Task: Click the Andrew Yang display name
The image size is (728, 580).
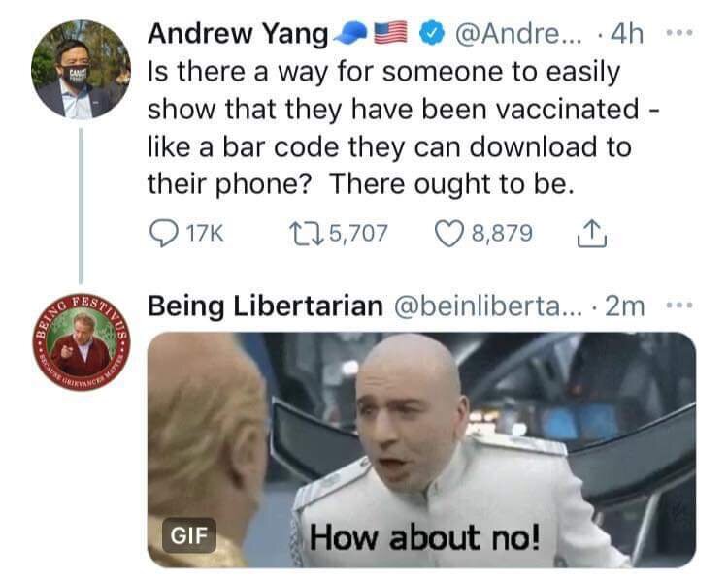Action: click(238, 34)
